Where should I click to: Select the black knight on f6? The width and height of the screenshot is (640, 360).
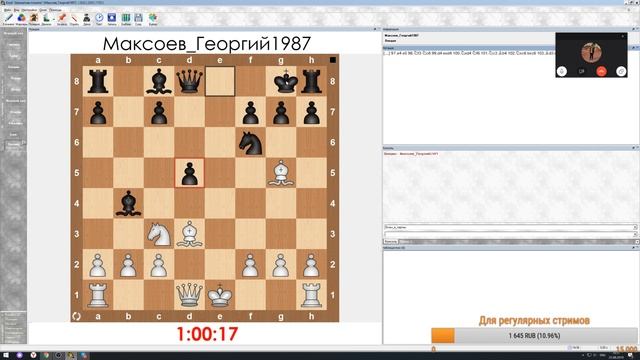tap(250, 142)
